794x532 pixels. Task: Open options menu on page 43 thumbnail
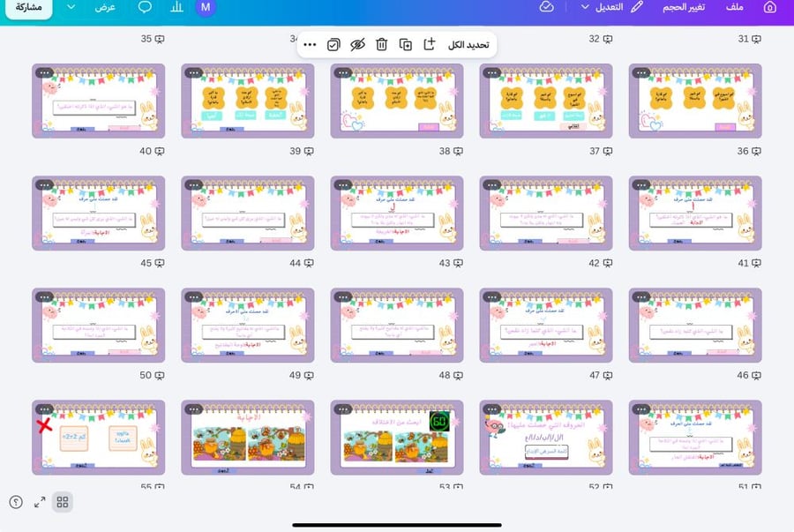point(343,185)
